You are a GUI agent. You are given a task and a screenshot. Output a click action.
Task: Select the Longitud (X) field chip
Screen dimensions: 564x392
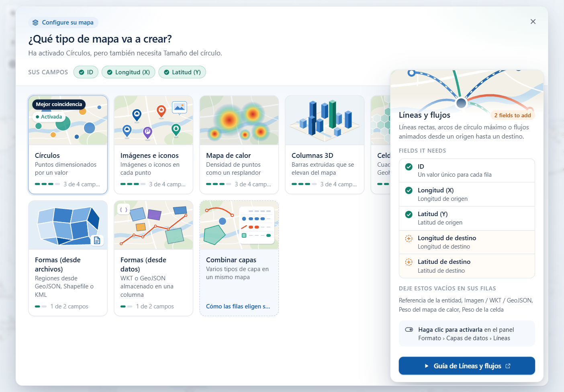pyautogui.click(x=128, y=72)
